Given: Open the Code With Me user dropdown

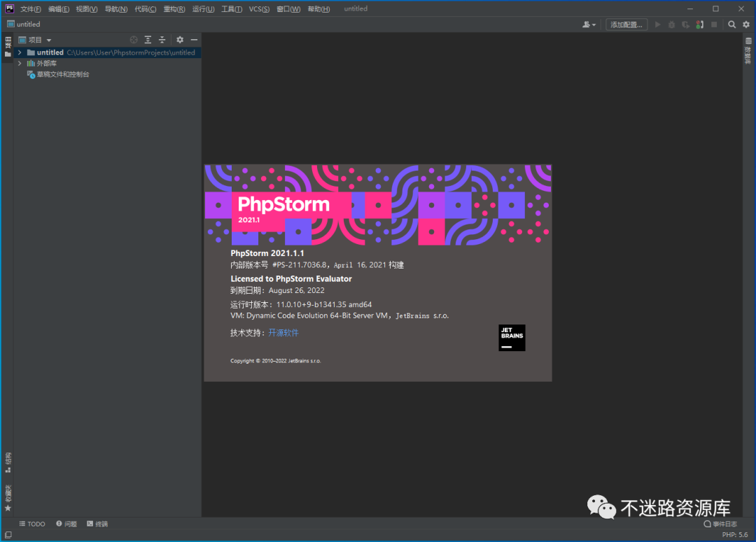Looking at the screenshot, I should 589,24.
